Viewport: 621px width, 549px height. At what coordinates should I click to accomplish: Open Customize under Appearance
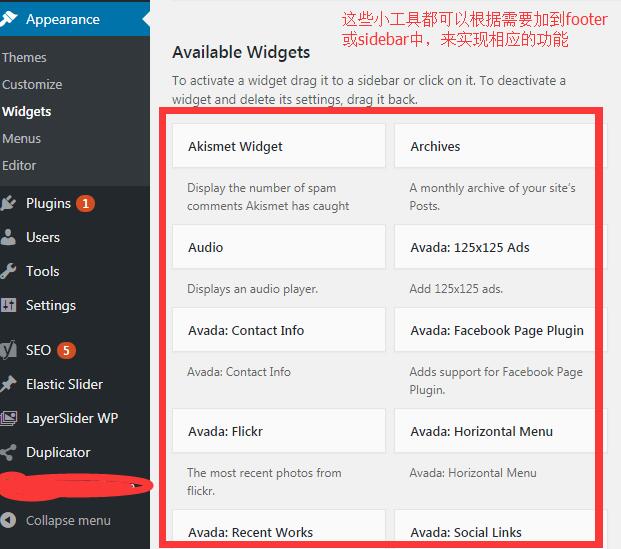pos(32,84)
